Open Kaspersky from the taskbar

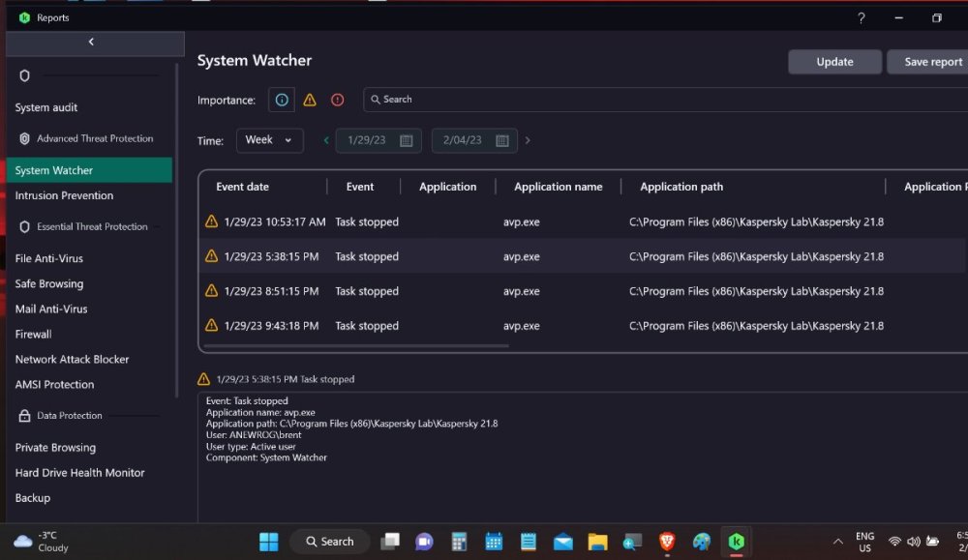click(x=737, y=542)
